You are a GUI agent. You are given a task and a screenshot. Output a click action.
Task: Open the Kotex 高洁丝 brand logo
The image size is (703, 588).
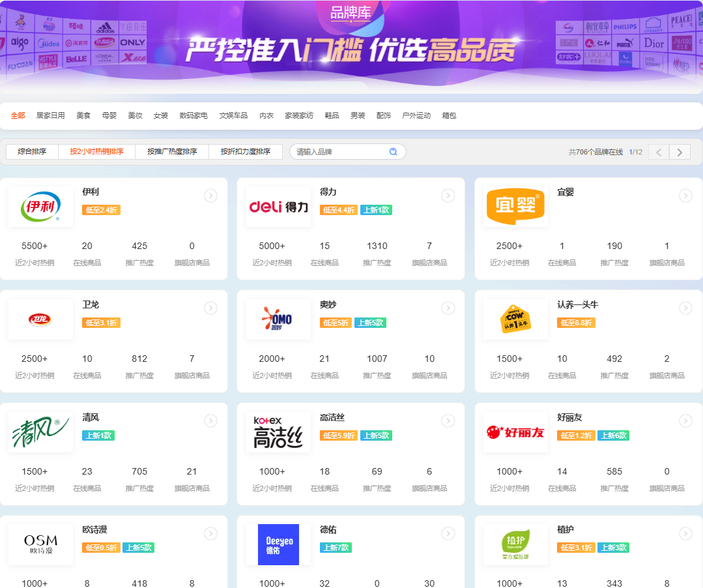click(x=278, y=432)
